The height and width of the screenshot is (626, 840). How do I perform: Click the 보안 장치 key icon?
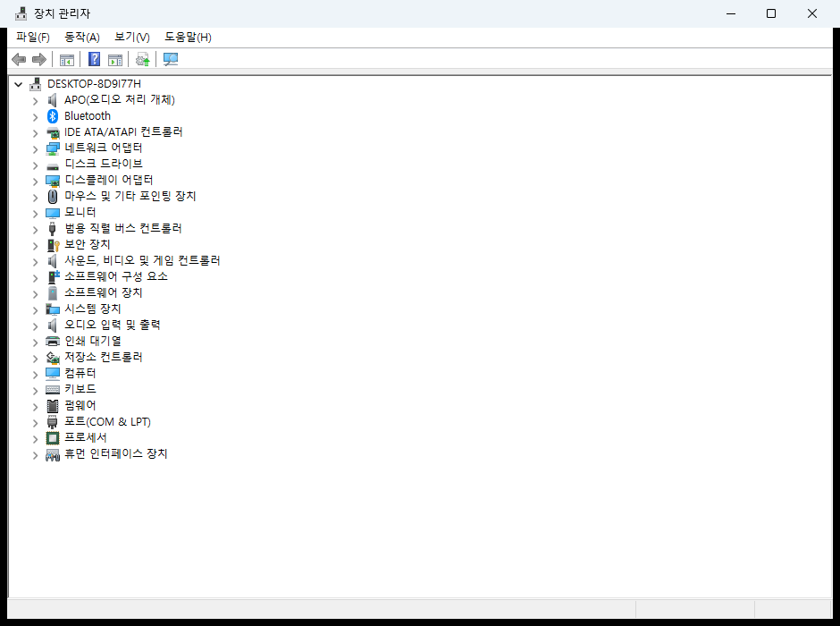click(53, 245)
